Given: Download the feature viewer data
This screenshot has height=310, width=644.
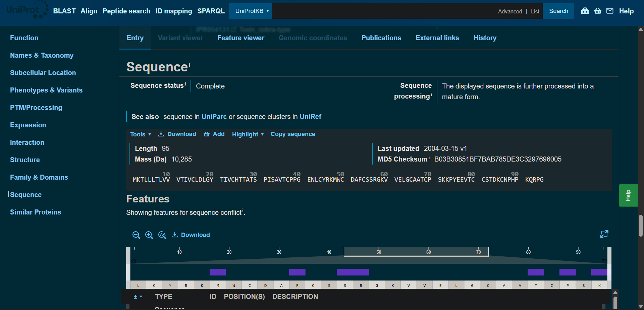Looking at the screenshot, I should (x=191, y=235).
